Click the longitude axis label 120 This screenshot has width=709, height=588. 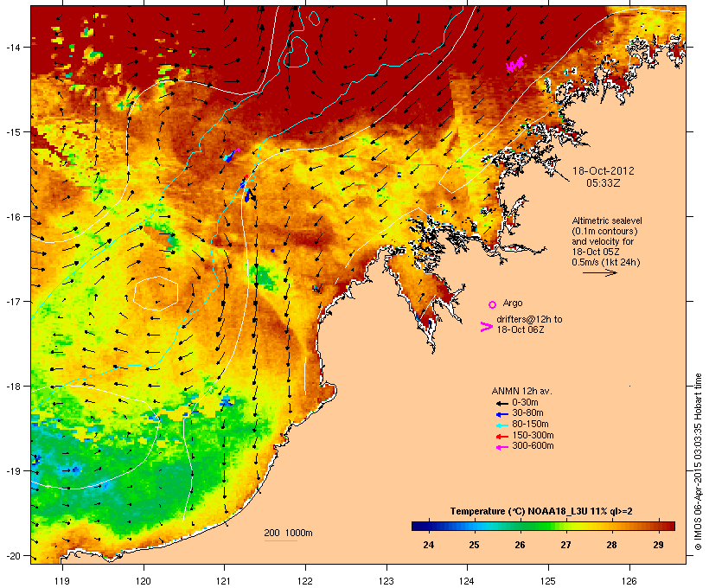[144, 581]
